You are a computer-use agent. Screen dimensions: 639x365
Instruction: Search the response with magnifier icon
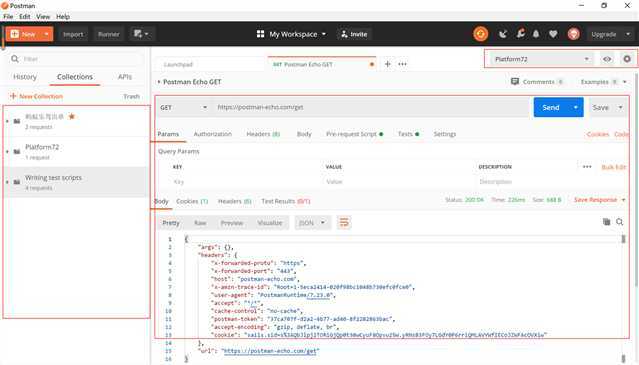pyautogui.click(x=619, y=222)
